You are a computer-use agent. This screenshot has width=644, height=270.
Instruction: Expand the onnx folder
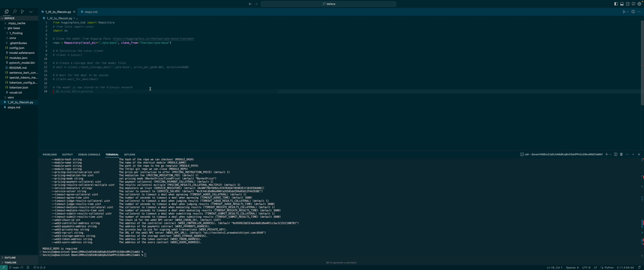19,38
